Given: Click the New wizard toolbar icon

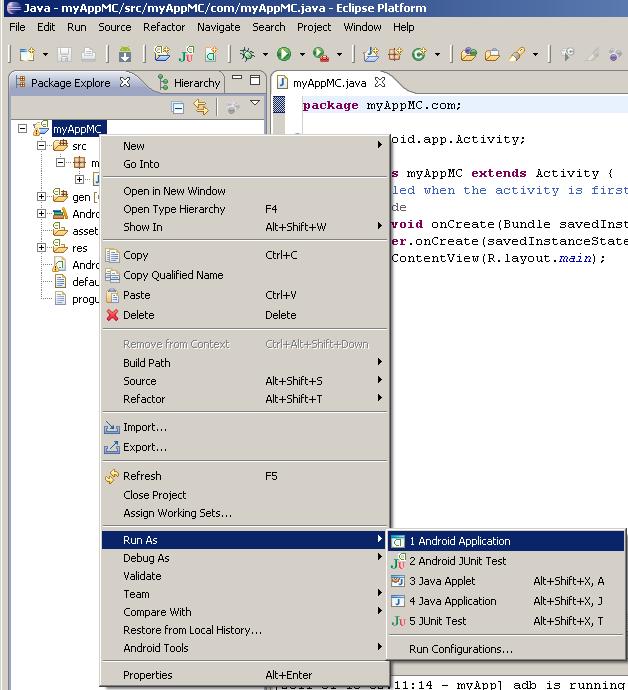Looking at the screenshot, I should coord(25,54).
